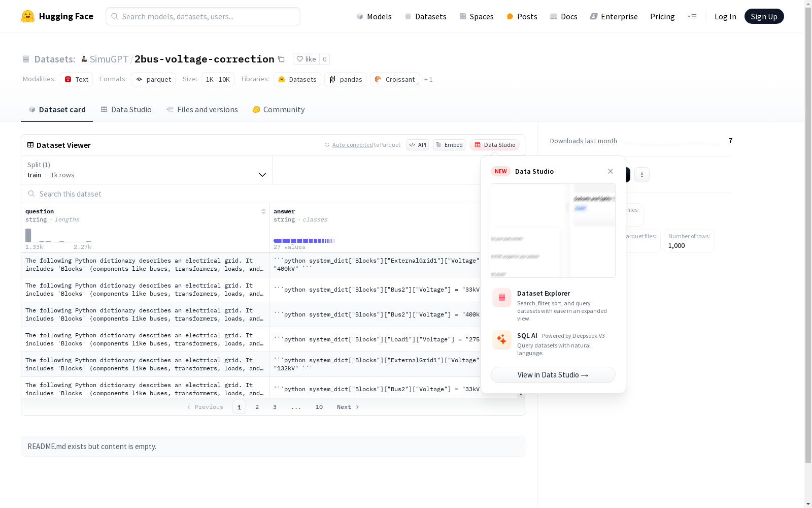Focus the models and datasets search box
This screenshot has width=812, height=508.
[x=203, y=16]
